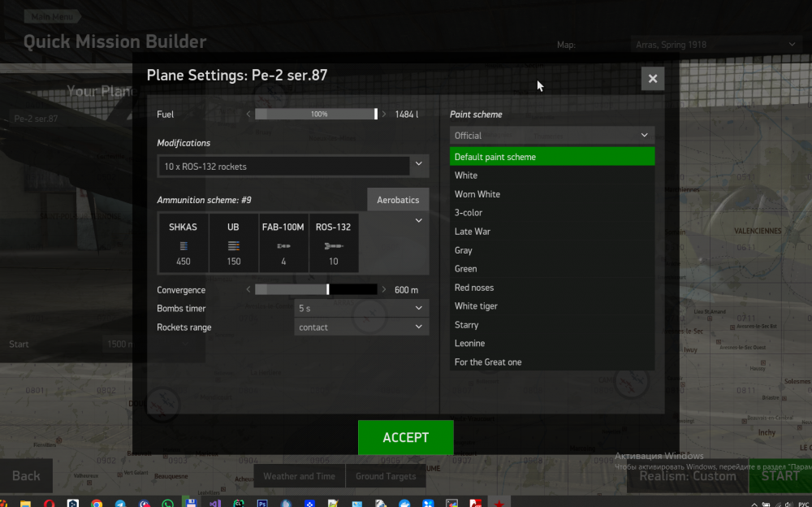Open Visual Studio from the taskbar

(x=215, y=504)
